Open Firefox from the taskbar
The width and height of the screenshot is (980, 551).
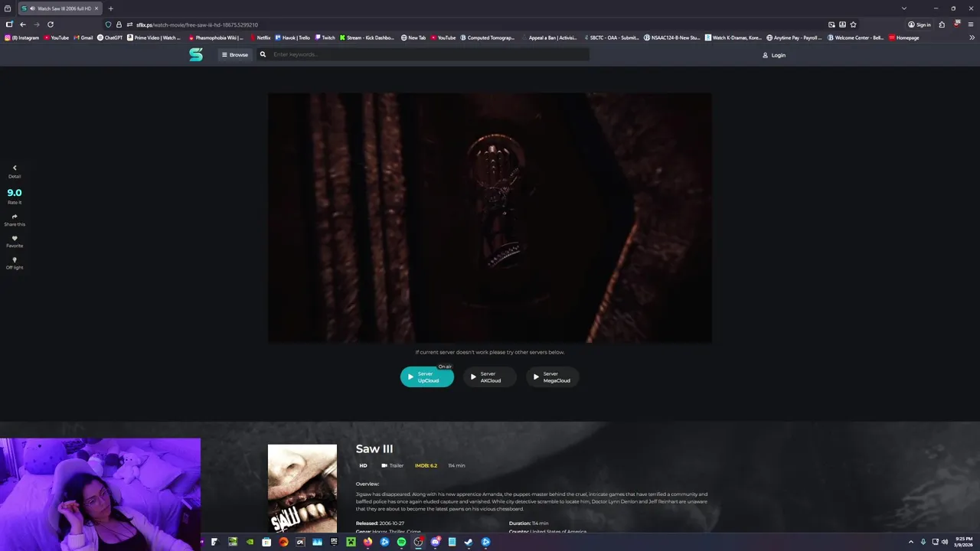tap(367, 542)
